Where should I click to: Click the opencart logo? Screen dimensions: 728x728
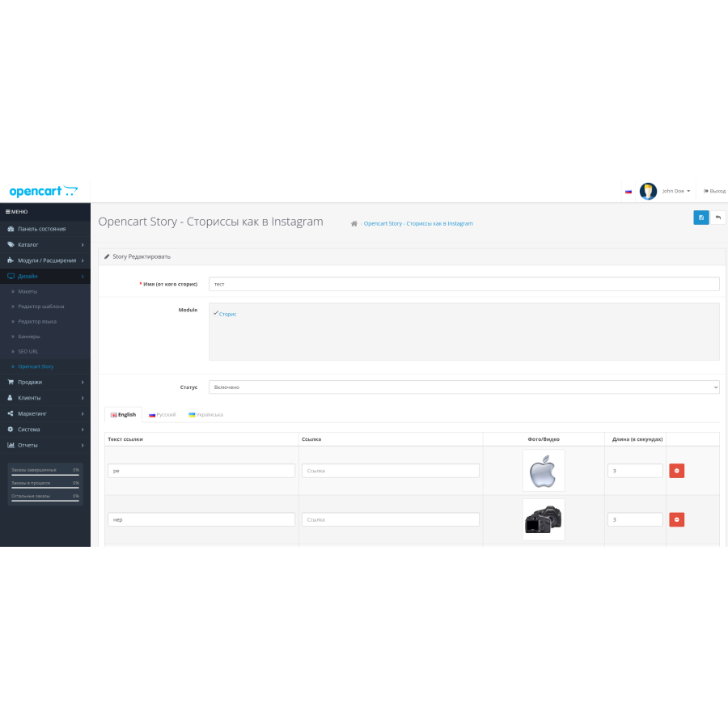pos(44,191)
